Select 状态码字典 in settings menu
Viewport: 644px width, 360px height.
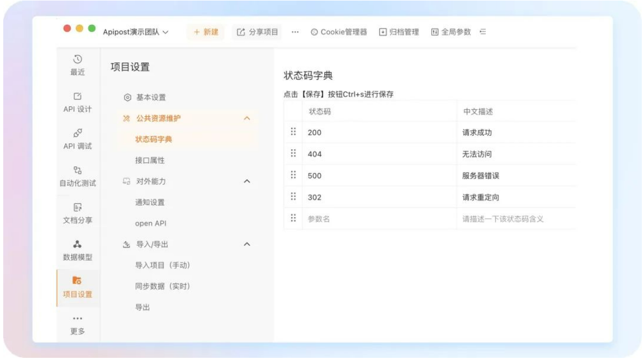point(154,140)
